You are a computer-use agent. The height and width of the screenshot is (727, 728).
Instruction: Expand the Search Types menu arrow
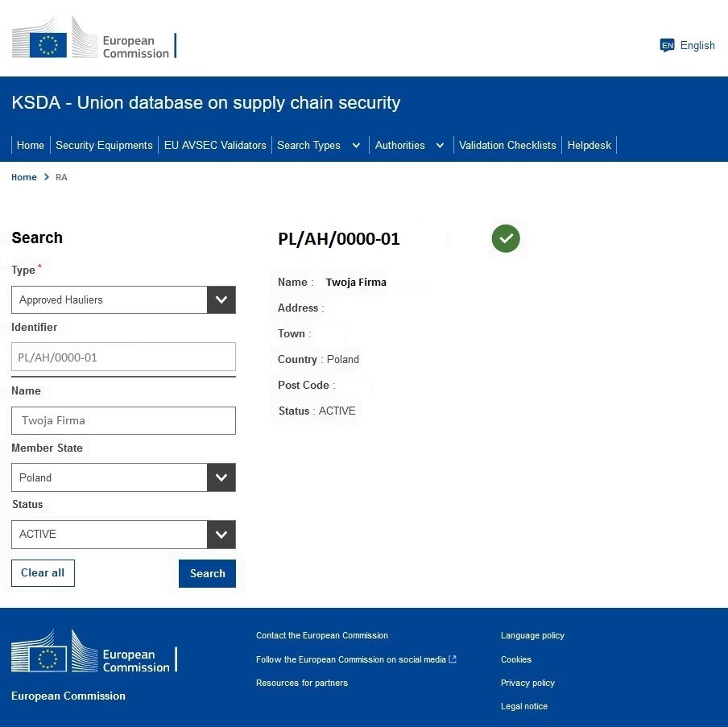[356, 146]
